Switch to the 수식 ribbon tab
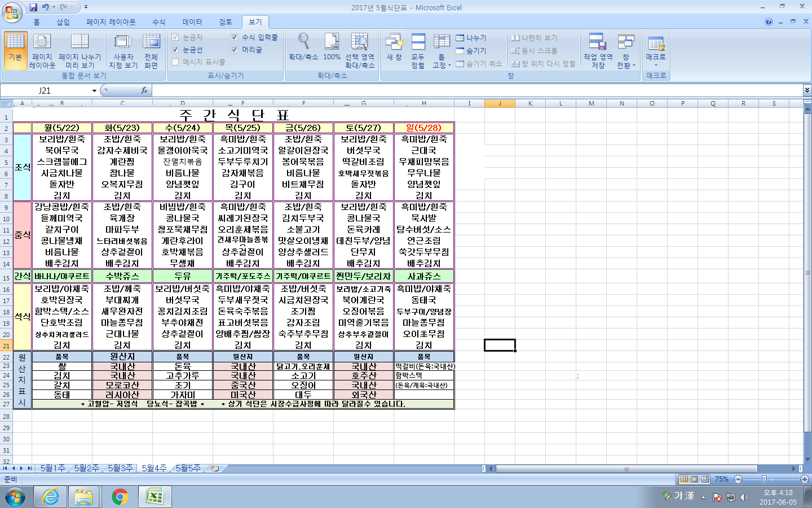The image size is (812, 508). click(x=159, y=22)
